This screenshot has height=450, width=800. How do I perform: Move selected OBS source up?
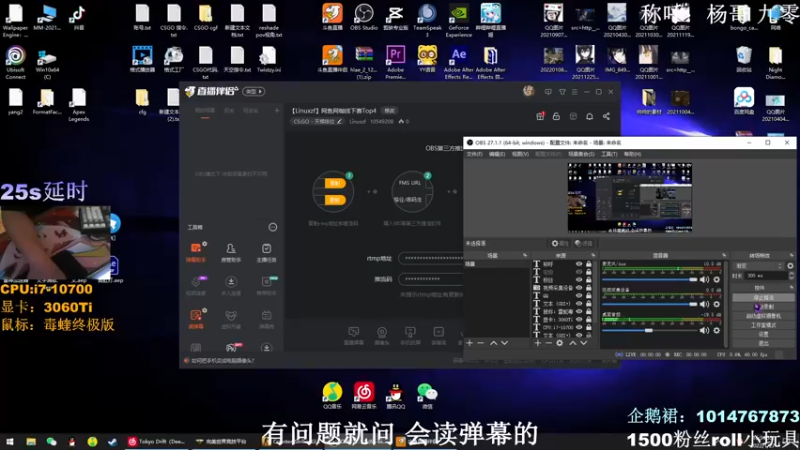[573, 343]
